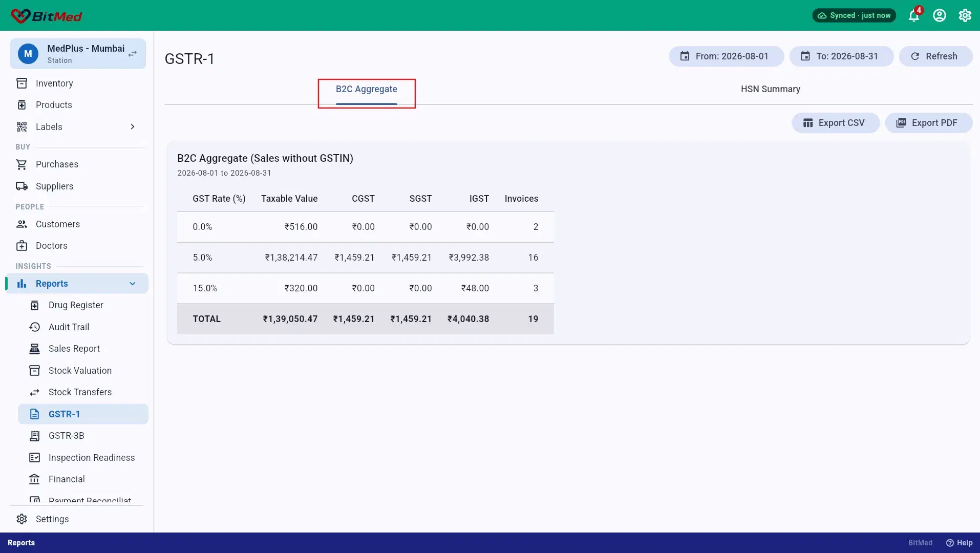Open the user account profile icon

tap(940, 15)
